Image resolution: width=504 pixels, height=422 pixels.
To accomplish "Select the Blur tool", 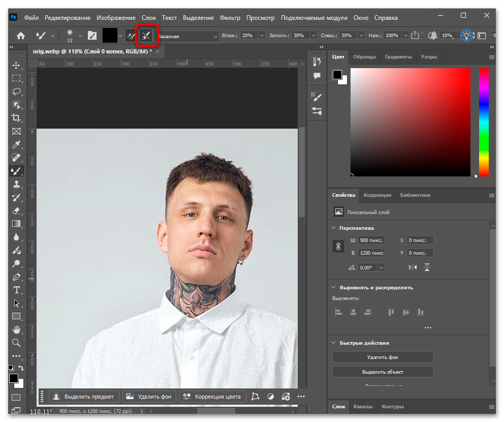I will tap(16, 237).
